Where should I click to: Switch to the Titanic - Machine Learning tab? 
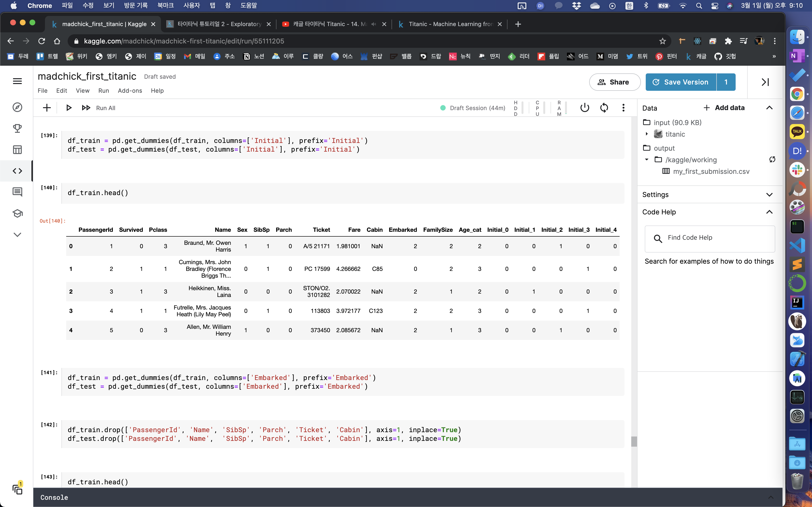(x=449, y=24)
